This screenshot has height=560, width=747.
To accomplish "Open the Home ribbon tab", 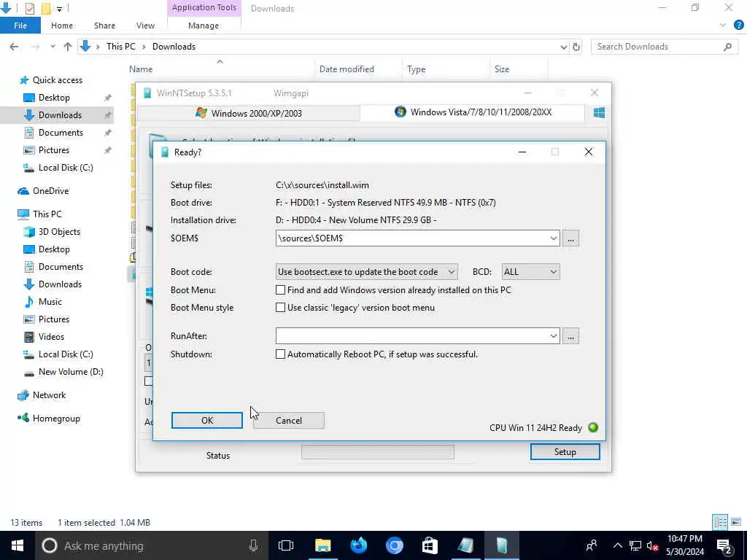I will pos(62,26).
